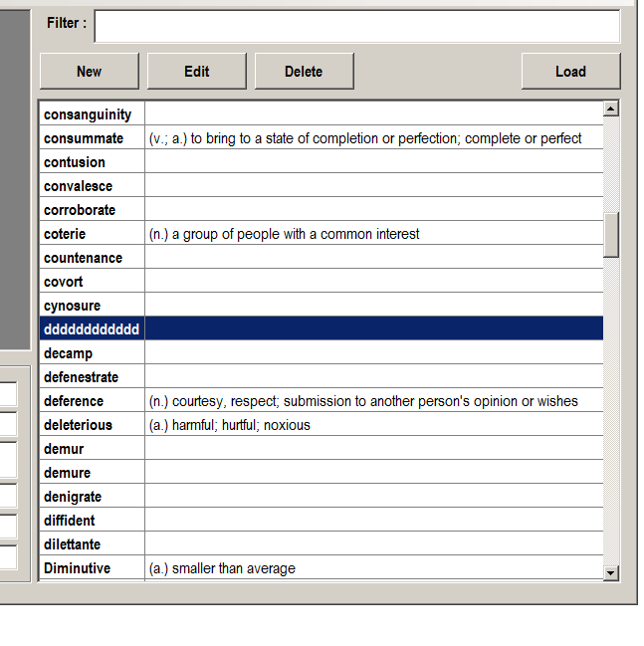
Task: Click the scrollbar up arrow
Action: coord(610,108)
